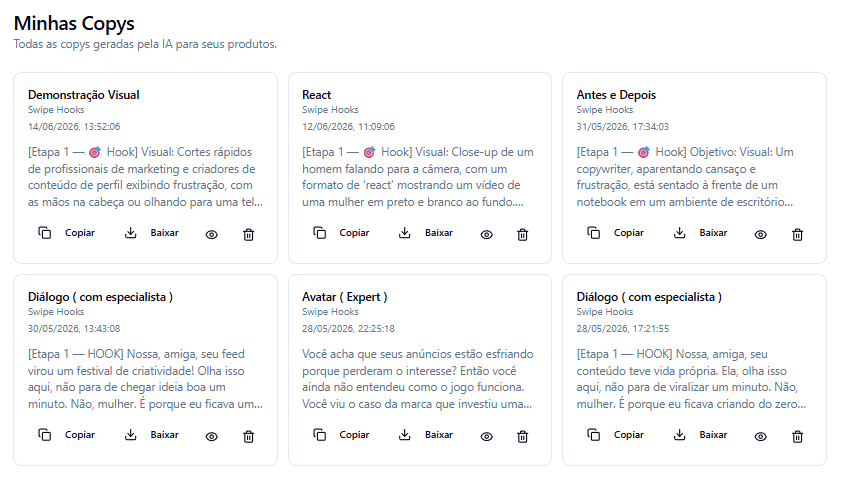Copiar the 28/05/2026 17:21:55 Diálogo copy
This screenshot has width=843, height=483.
click(x=616, y=435)
